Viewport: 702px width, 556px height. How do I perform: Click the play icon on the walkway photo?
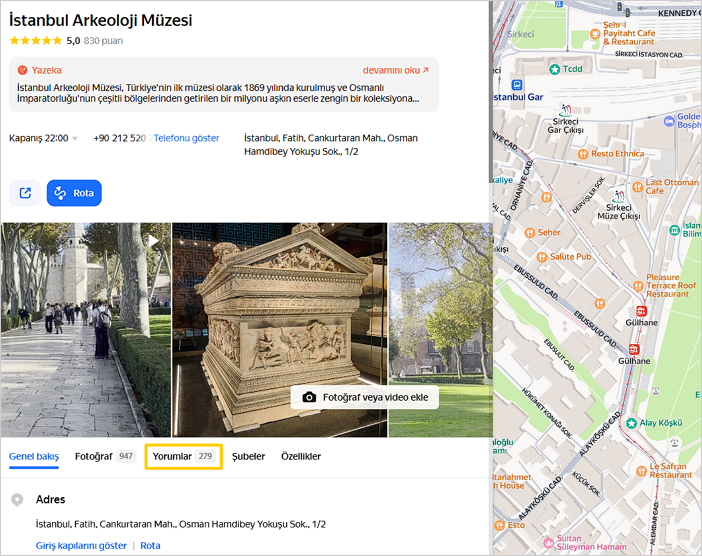pyautogui.click(x=154, y=241)
